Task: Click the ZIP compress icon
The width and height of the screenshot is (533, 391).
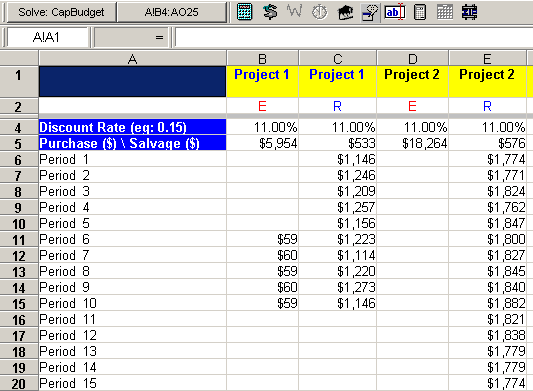Action: click(469, 12)
